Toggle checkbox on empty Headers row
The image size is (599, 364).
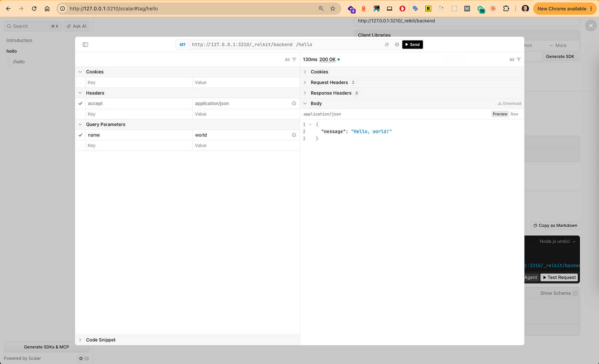pos(80,114)
